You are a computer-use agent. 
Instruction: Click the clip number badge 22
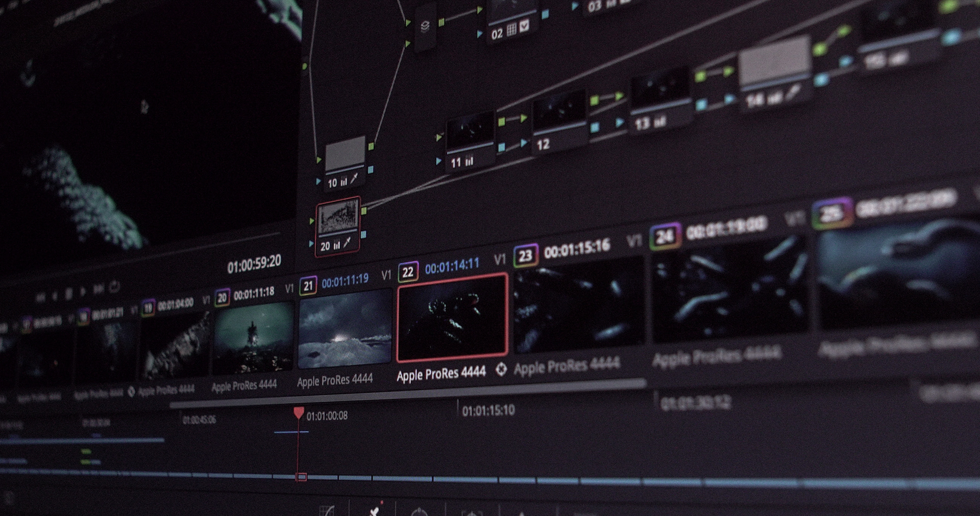(408, 272)
